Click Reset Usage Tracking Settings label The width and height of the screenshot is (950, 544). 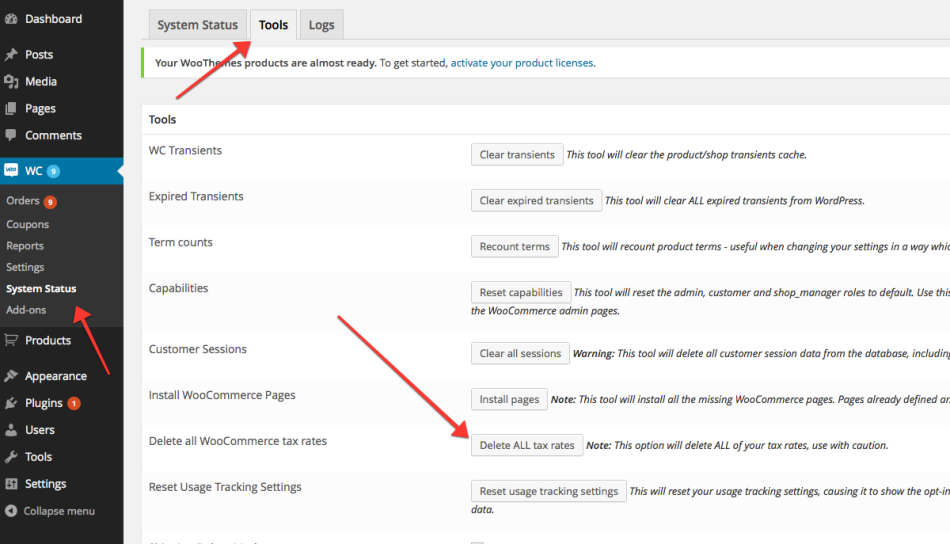(225, 487)
